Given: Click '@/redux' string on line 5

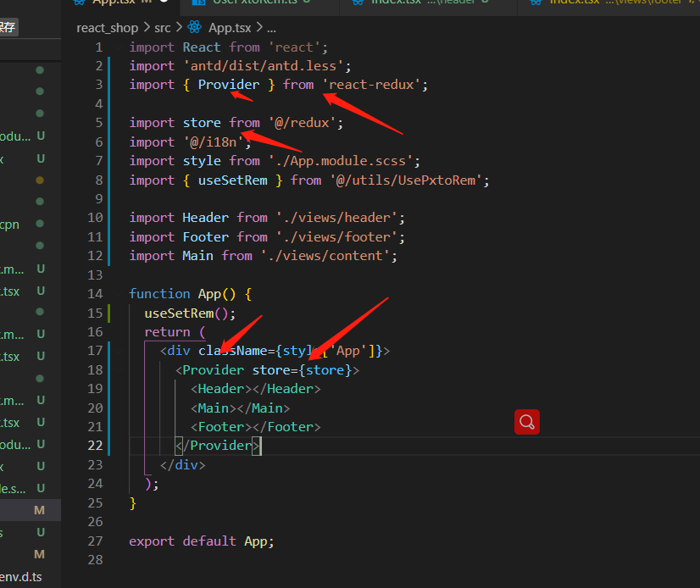Looking at the screenshot, I should click(303, 122).
